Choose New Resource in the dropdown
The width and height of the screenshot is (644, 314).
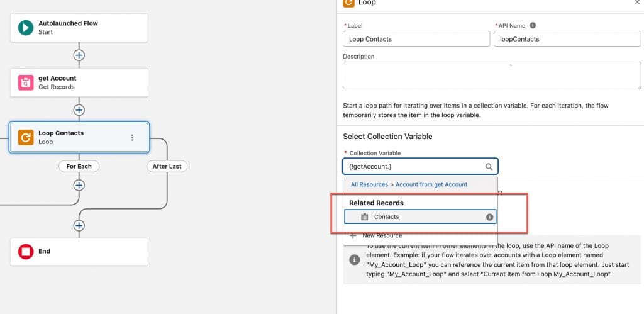click(420, 236)
